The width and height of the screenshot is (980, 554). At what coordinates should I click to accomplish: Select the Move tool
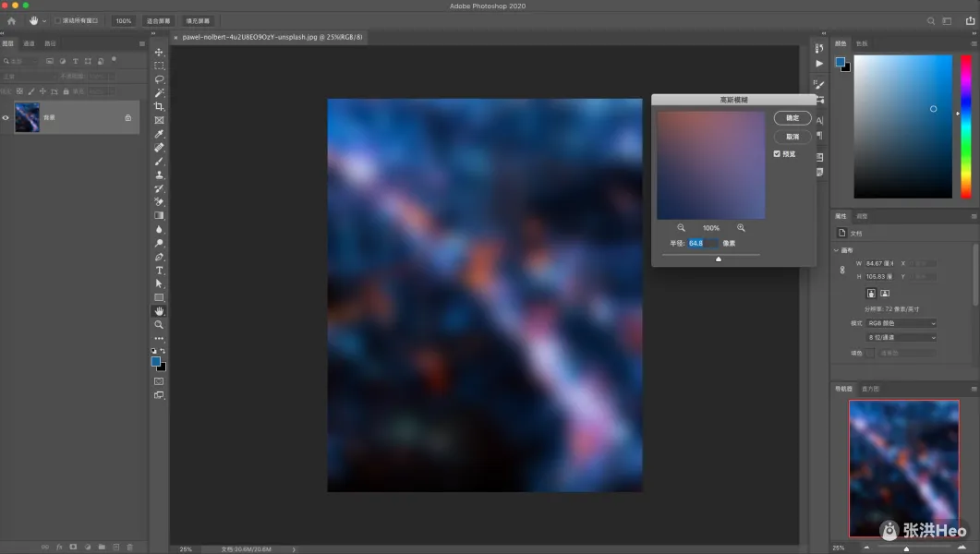pos(159,52)
